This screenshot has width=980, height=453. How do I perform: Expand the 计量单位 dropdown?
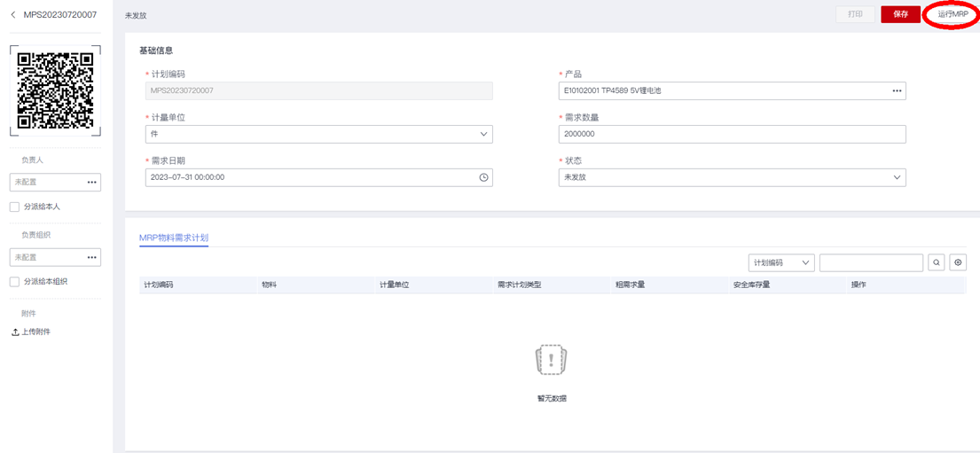[483, 134]
